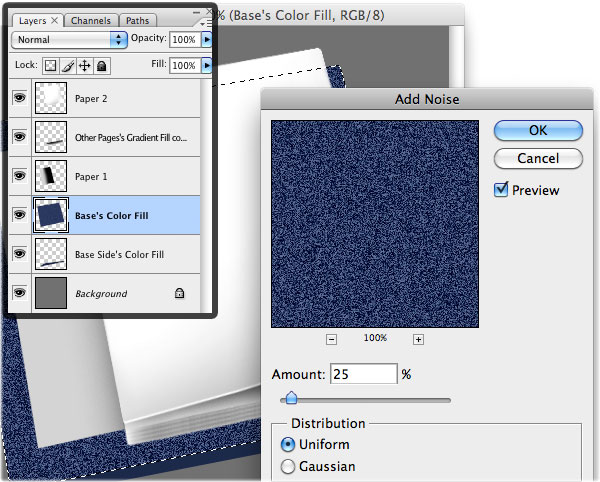Click the noise Amount slider handle
This screenshot has height=482, width=600.
pos(292,398)
